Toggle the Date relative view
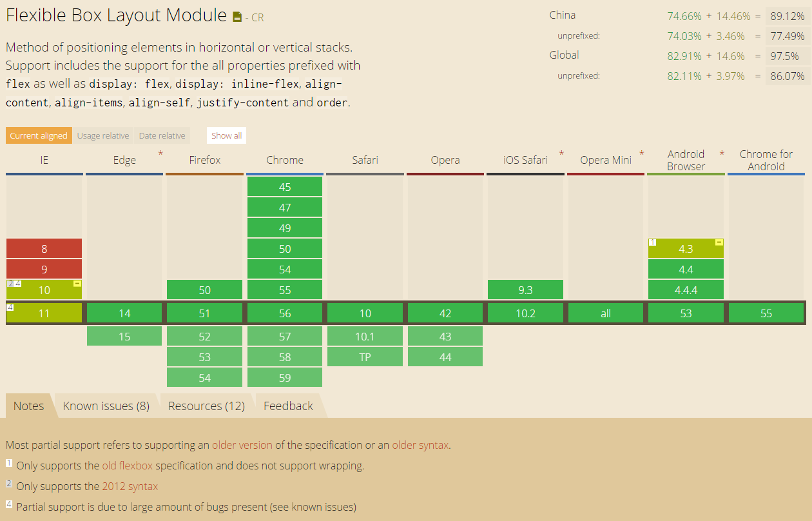The image size is (812, 521). [x=162, y=135]
